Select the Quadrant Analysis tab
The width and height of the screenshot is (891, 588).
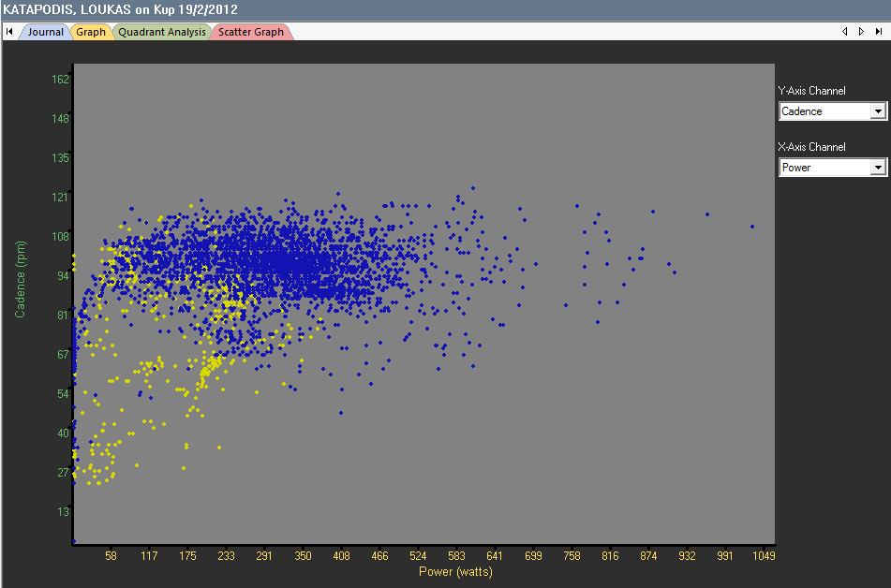pyautogui.click(x=161, y=32)
